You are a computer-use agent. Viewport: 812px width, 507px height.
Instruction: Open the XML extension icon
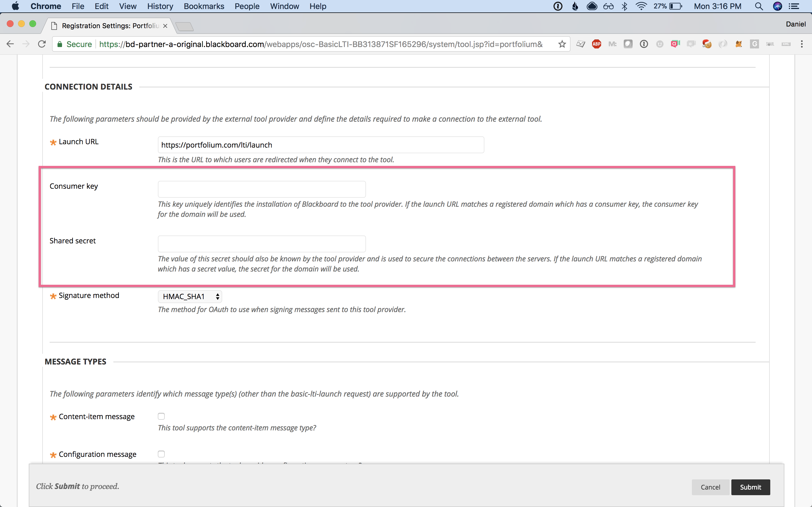click(786, 44)
